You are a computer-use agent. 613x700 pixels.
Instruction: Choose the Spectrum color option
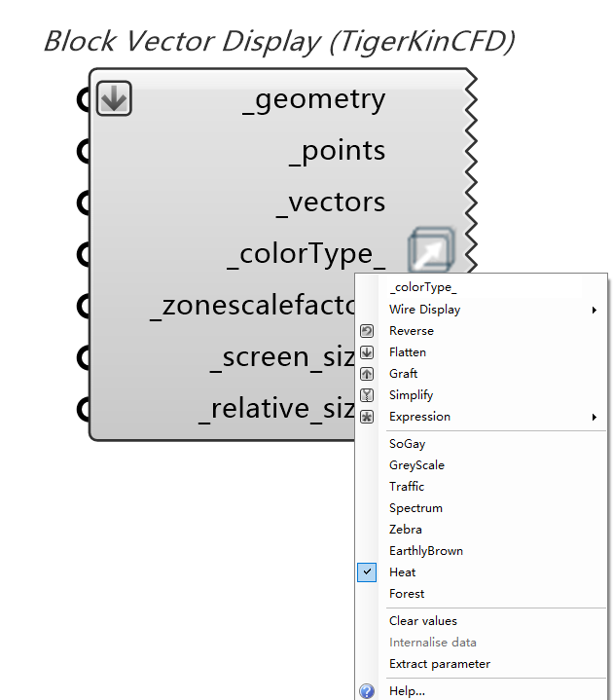tap(415, 508)
